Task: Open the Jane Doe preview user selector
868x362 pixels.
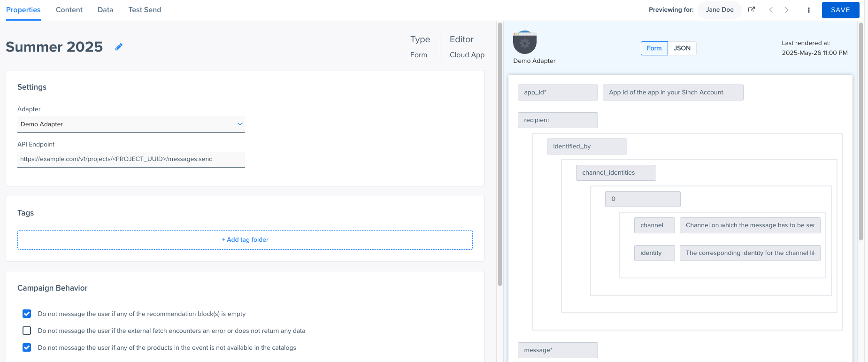Action: click(x=719, y=10)
